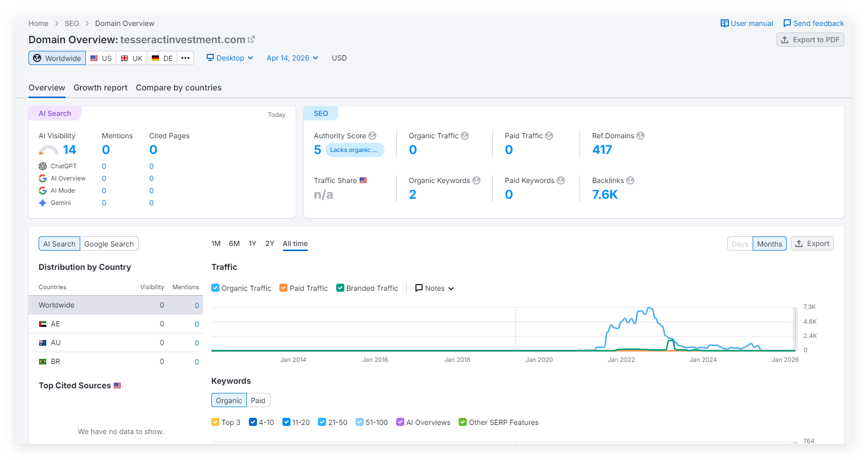The image size is (868, 460).
Task: Select AI Search distribution tab
Action: click(59, 244)
